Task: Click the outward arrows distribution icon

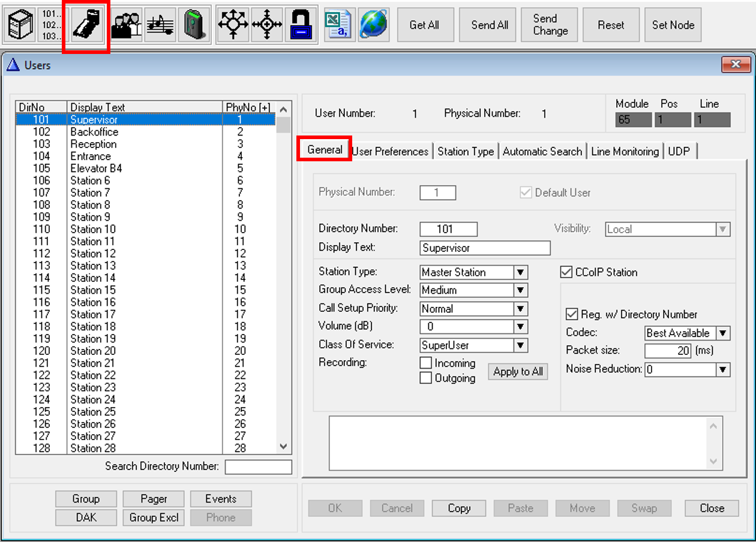Action: click(x=232, y=26)
